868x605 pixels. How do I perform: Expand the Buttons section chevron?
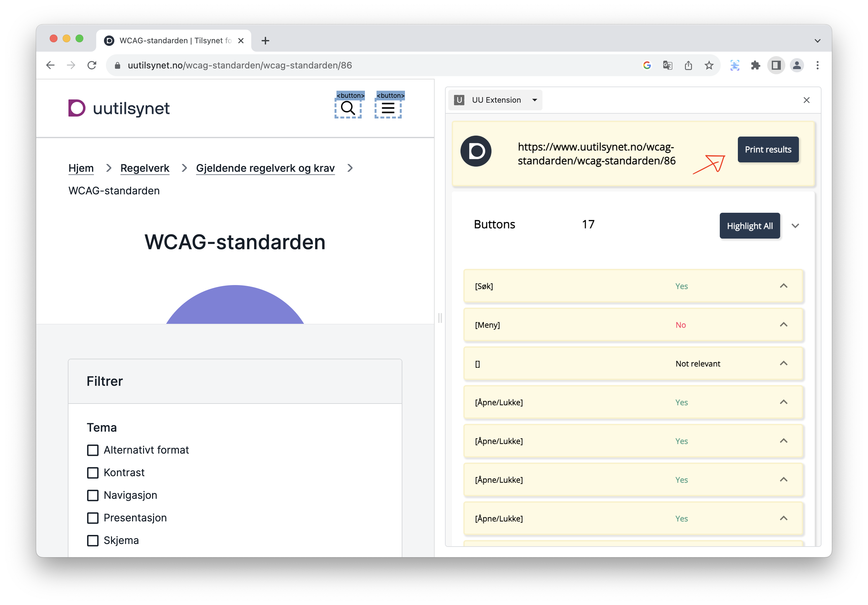pyautogui.click(x=795, y=226)
